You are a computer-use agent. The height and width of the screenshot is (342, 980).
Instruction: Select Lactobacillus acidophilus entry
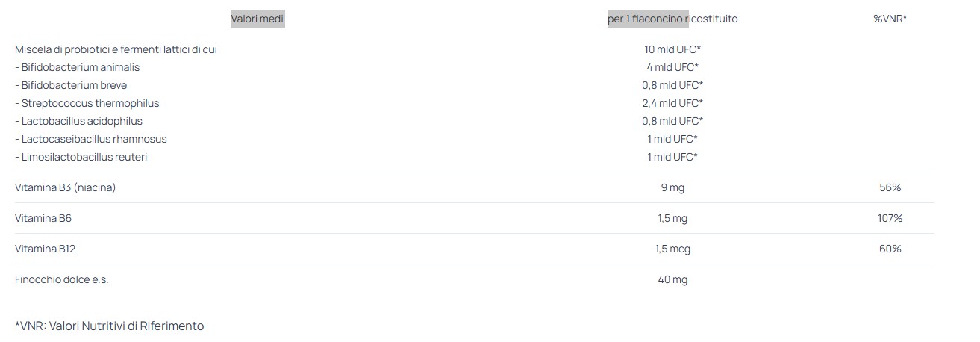tap(78, 121)
